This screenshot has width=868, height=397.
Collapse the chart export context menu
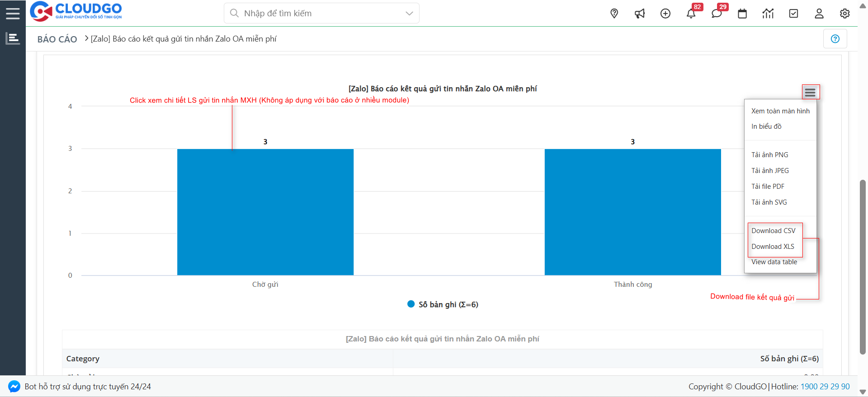pos(810,93)
